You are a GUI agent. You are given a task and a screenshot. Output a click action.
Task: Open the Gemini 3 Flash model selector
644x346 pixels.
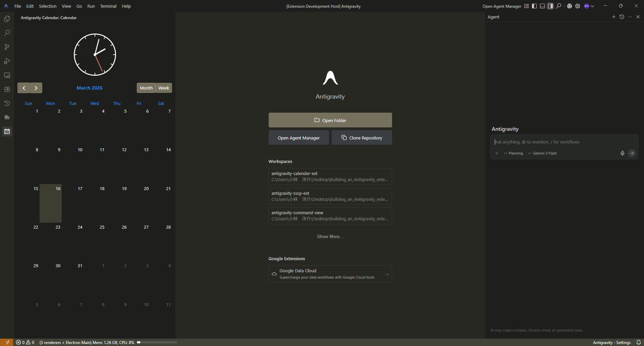click(x=542, y=153)
